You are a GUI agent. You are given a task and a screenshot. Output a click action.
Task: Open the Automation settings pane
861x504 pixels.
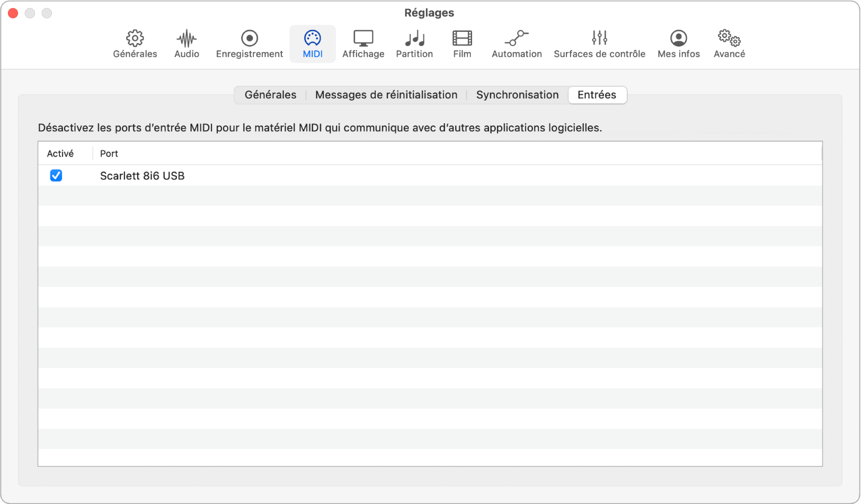click(517, 44)
